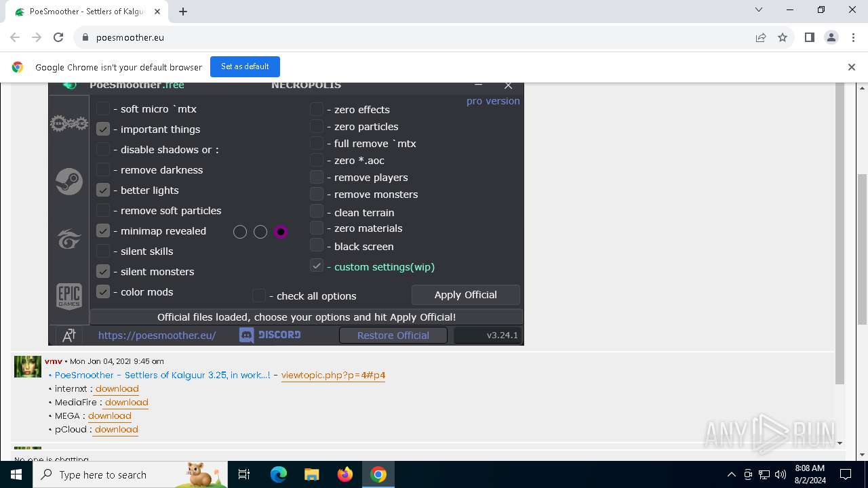Screen dimensions: 868x488
Task: Bookmark this page with the star icon
Action: click(x=783, y=37)
